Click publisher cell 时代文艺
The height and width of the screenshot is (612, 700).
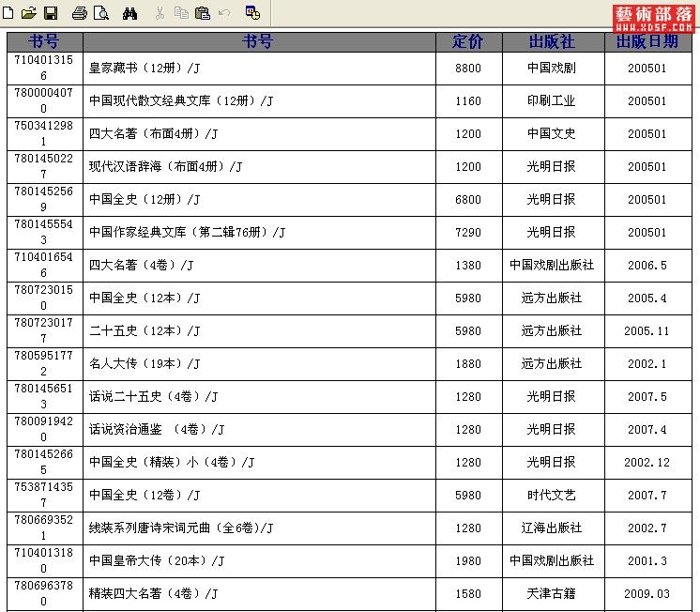(553, 496)
